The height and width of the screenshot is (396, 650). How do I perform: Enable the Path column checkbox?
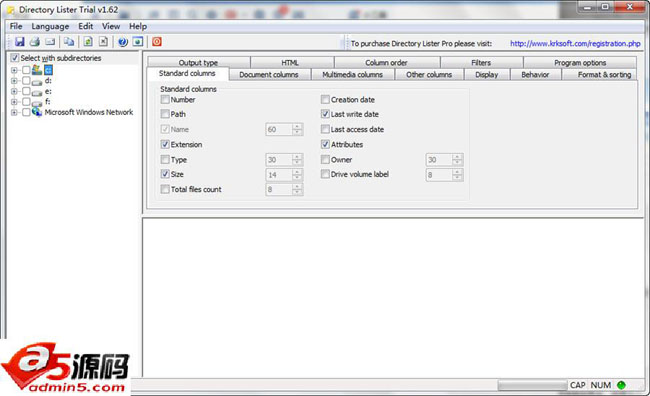coord(165,114)
